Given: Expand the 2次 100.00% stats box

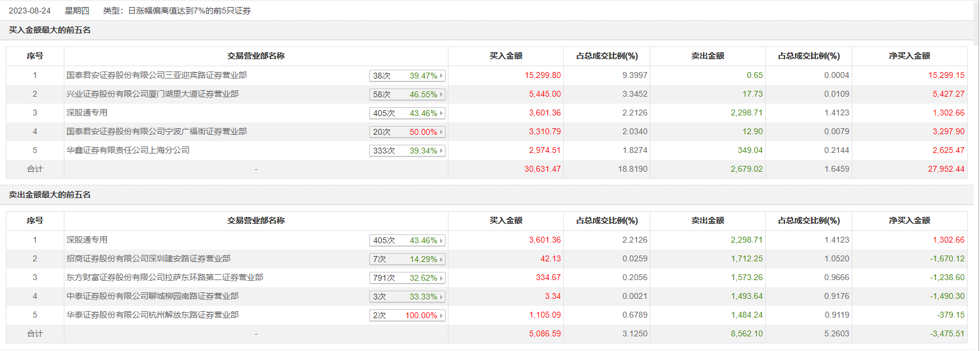Looking at the screenshot, I should tap(407, 315).
